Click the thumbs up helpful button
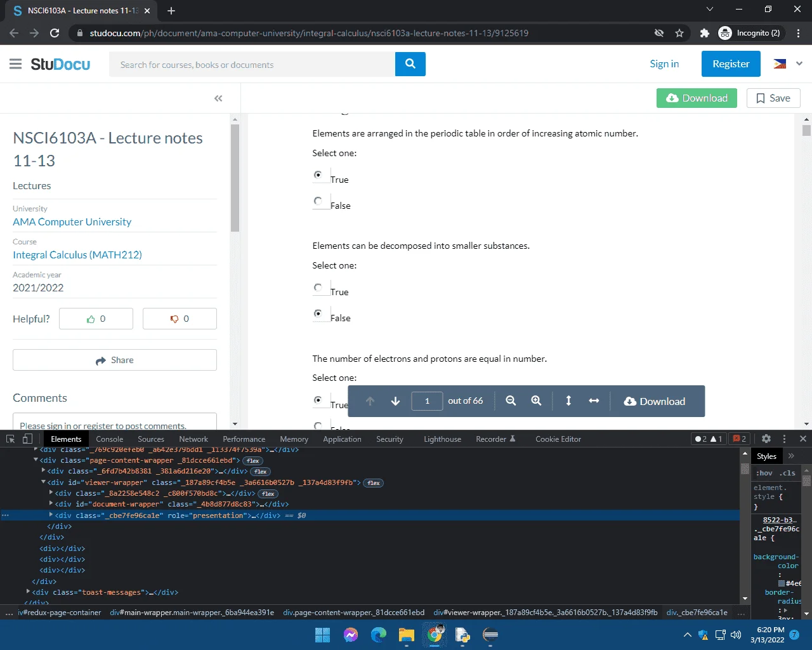 96,319
